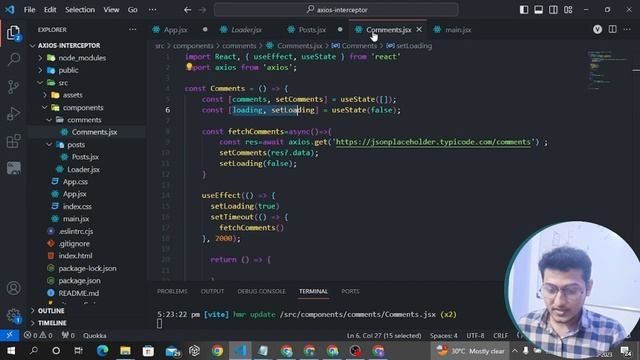The width and height of the screenshot is (640, 360).
Task: Open App.css in the explorer tree
Action: pos(75,182)
